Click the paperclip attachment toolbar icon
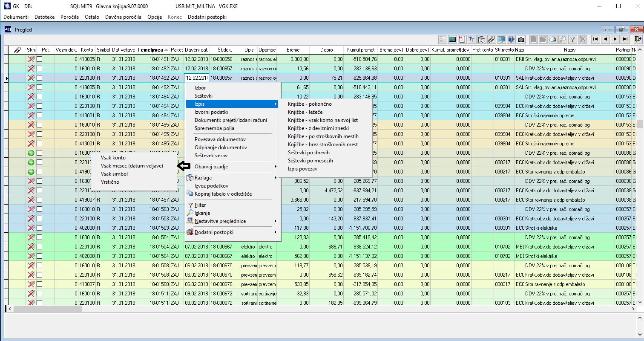The width and height of the screenshot is (644, 341). (491, 39)
